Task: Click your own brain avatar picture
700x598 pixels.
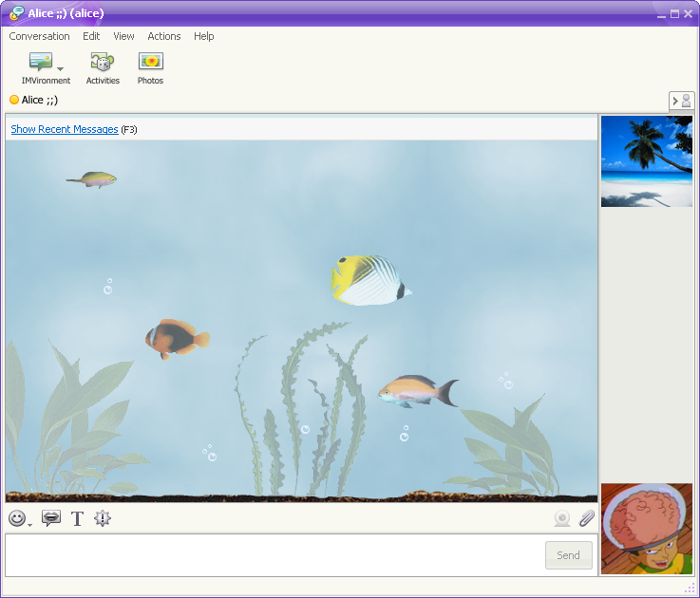Action: (647, 529)
